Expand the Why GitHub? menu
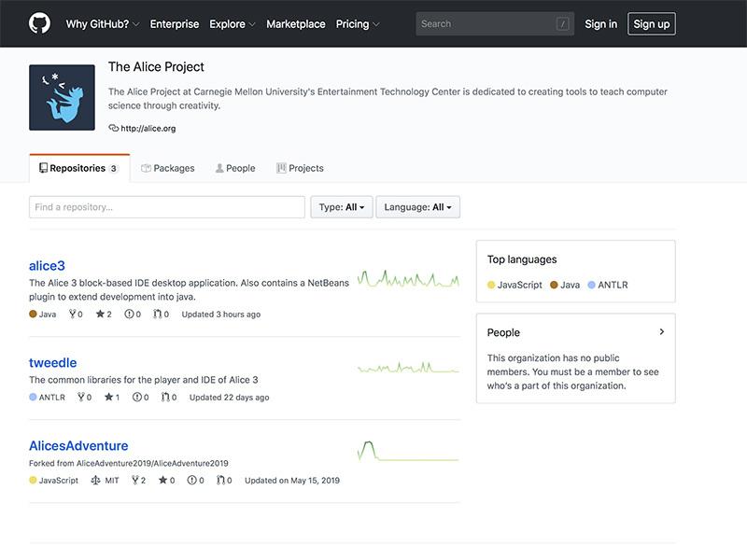Image resolution: width=747 pixels, height=560 pixels. [x=103, y=24]
